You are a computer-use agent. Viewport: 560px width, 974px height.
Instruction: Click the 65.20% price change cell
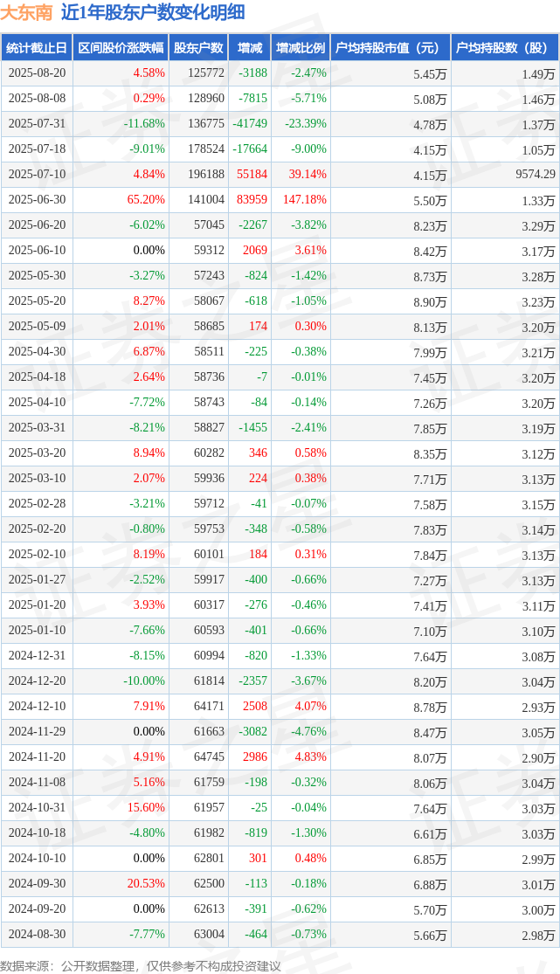tap(146, 200)
